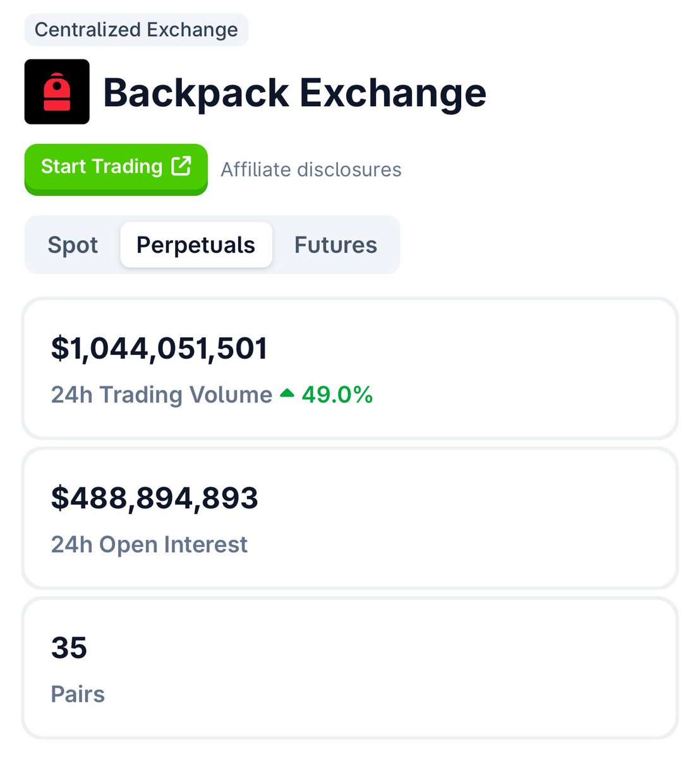This screenshot has height=758, width=700.
Task: Click the 49.0% change value
Action: [x=337, y=395]
